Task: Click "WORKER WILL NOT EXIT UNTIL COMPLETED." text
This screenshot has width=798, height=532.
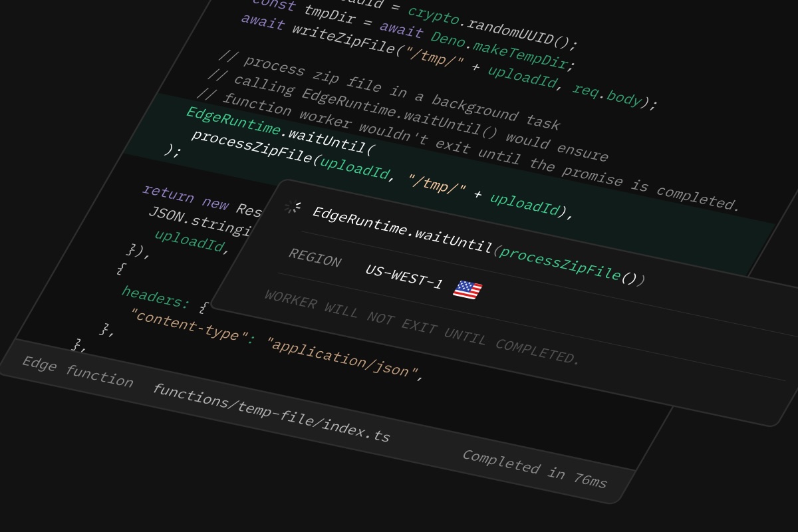Action: click(x=422, y=327)
